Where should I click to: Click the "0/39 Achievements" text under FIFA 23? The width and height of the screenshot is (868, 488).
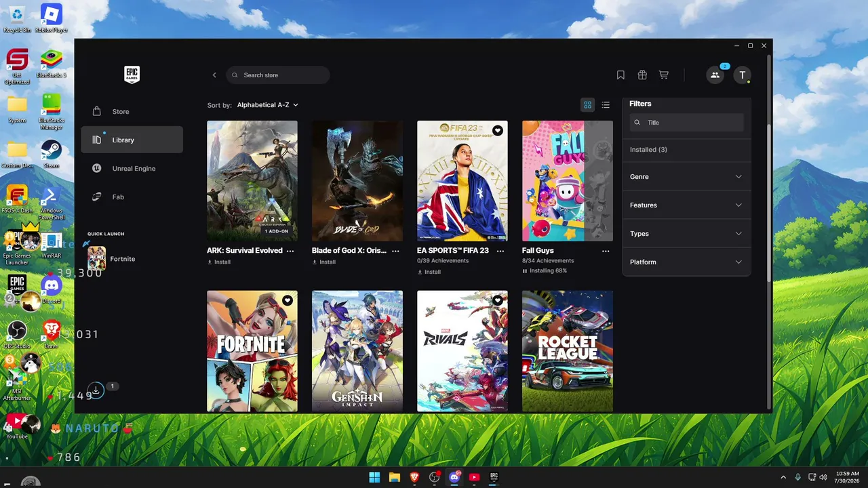tap(443, 261)
